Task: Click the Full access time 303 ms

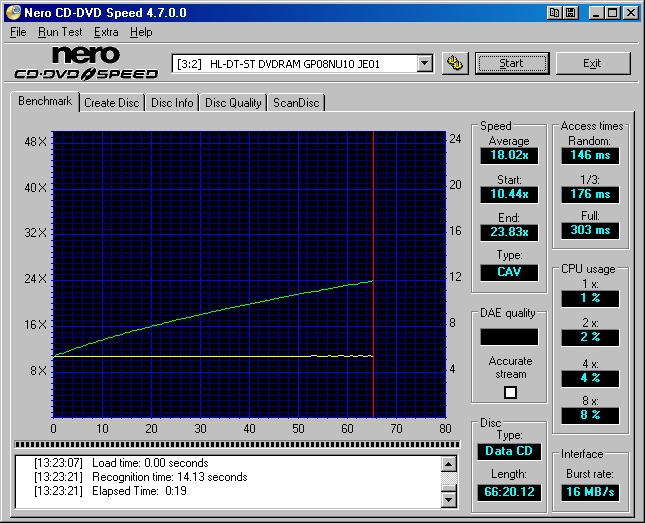Action: coord(590,230)
